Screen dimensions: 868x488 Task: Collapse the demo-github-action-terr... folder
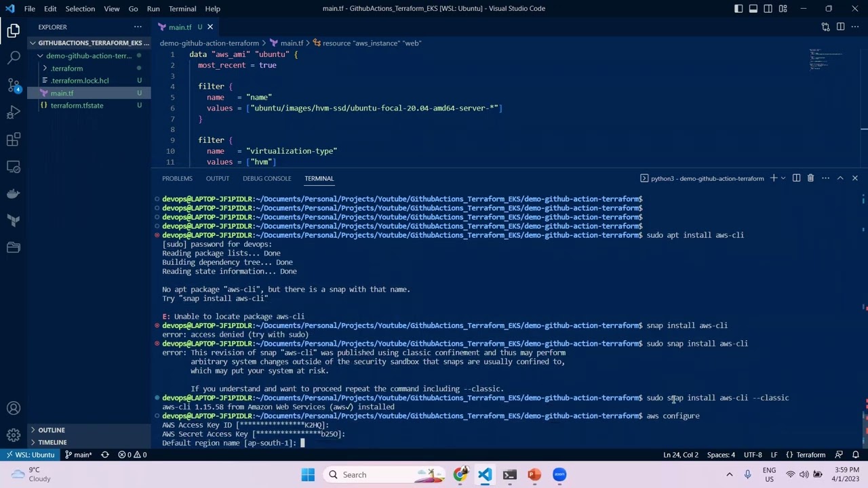pos(89,56)
